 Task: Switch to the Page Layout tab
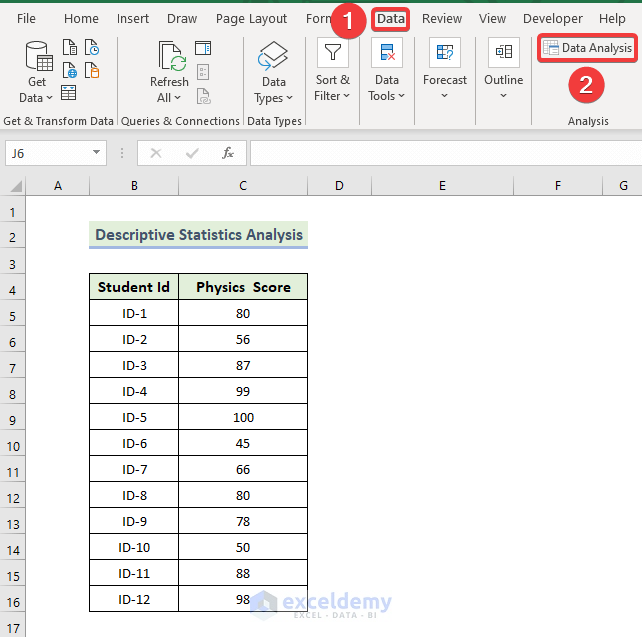251,19
